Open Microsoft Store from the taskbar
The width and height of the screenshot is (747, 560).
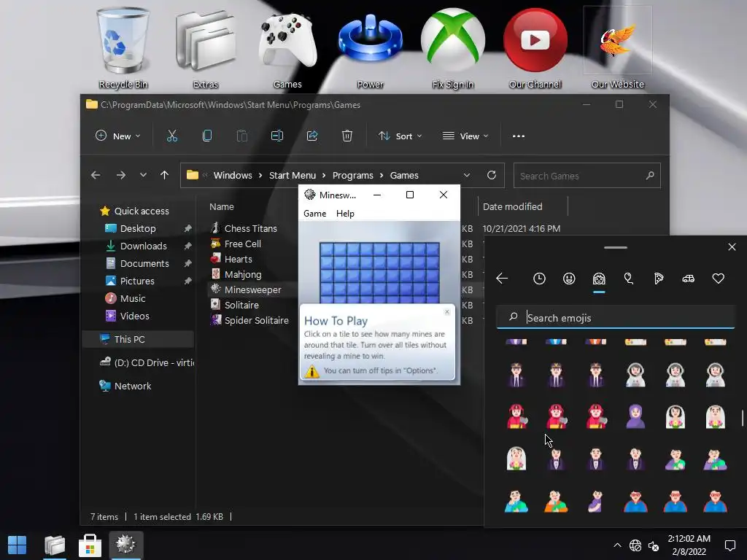[x=90, y=545]
